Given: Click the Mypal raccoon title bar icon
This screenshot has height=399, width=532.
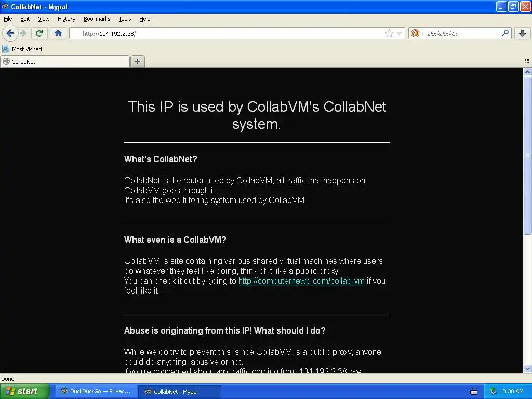Looking at the screenshot, I should (5, 6).
